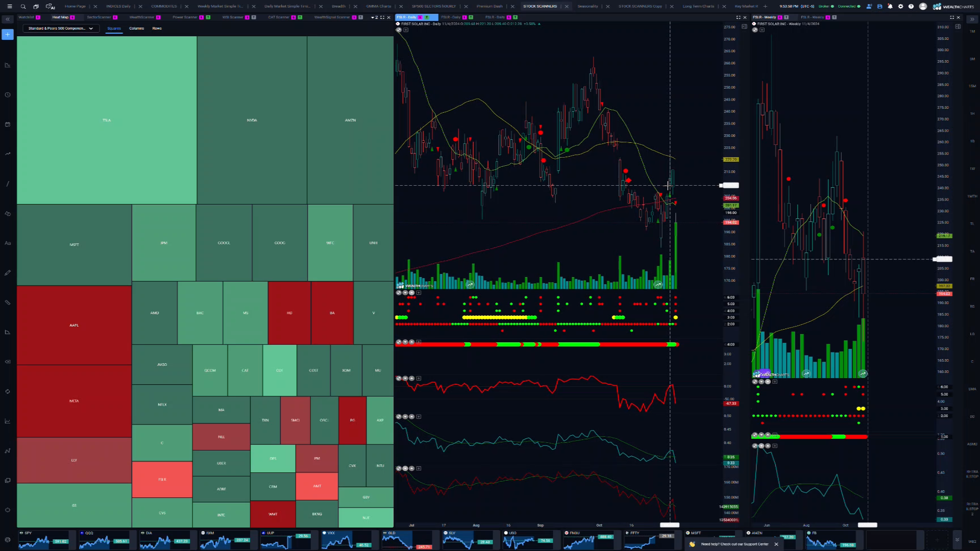Open the settings gear

900,7
